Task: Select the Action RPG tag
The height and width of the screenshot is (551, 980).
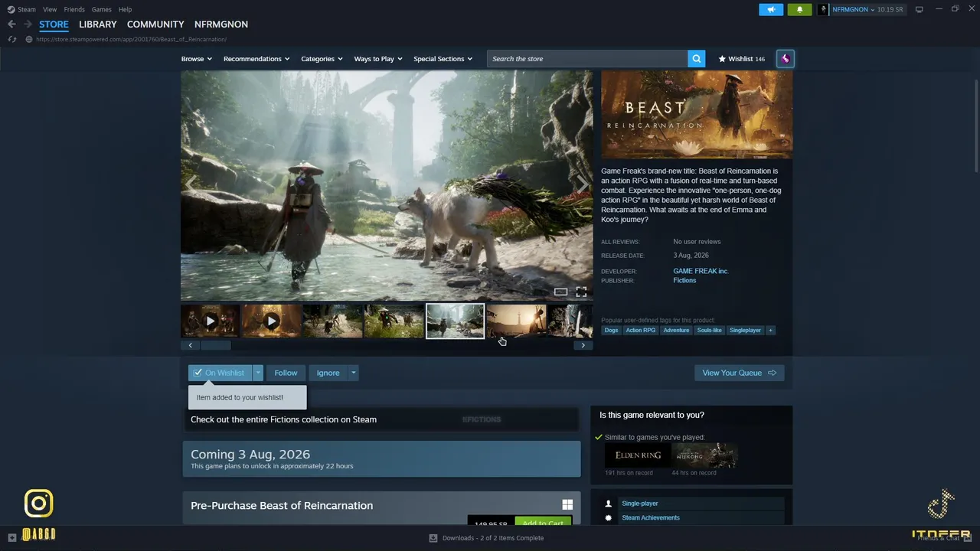Action: click(x=640, y=330)
